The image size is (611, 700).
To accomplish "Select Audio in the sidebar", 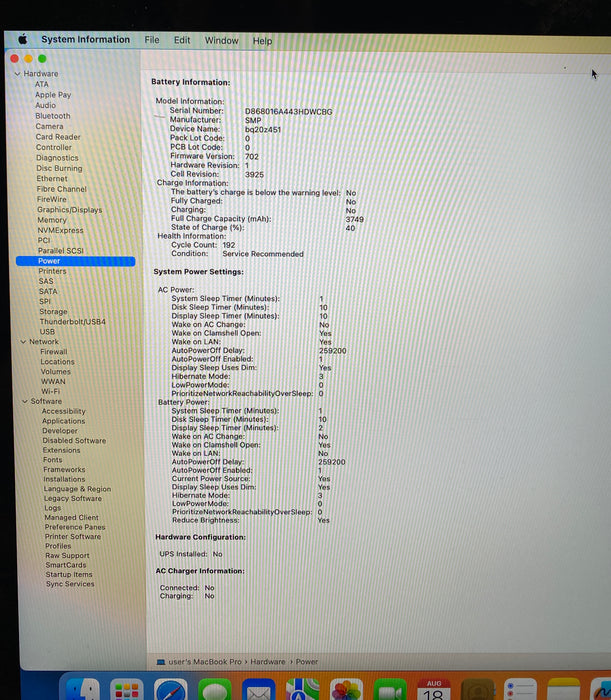I will (x=46, y=105).
